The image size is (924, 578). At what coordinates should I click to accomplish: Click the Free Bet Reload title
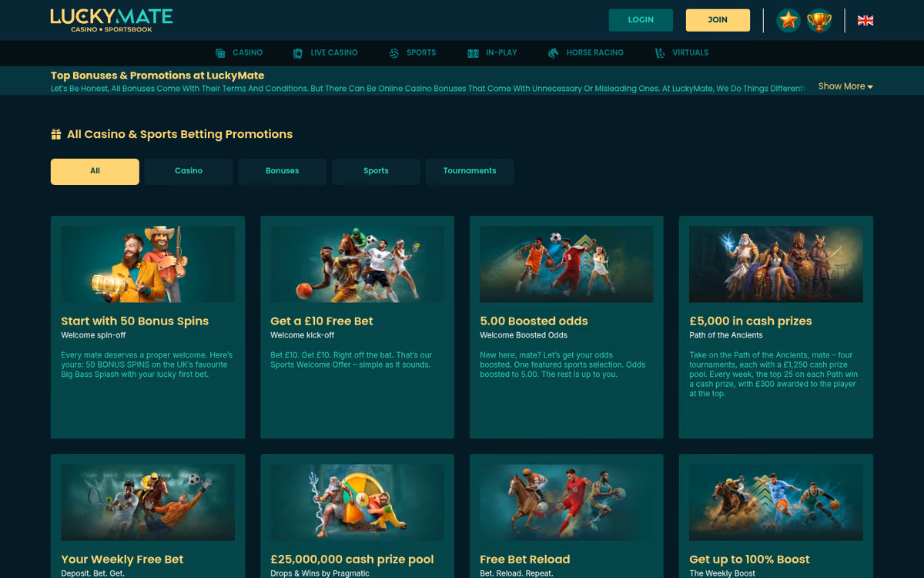coord(525,560)
